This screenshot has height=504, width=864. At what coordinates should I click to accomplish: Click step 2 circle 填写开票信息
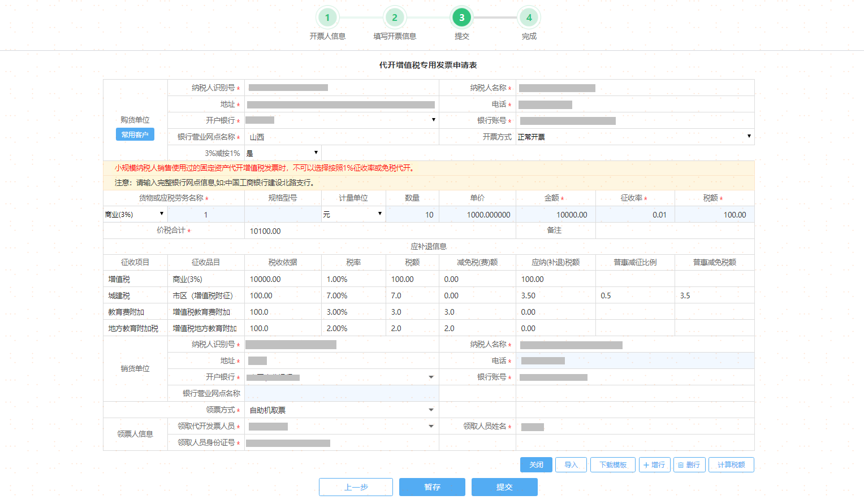[x=395, y=18]
